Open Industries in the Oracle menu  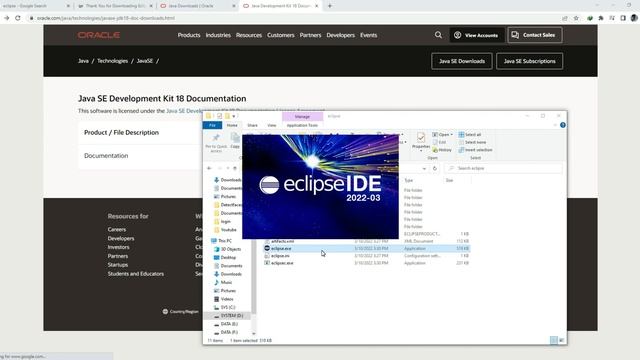click(x=218, y=35)
